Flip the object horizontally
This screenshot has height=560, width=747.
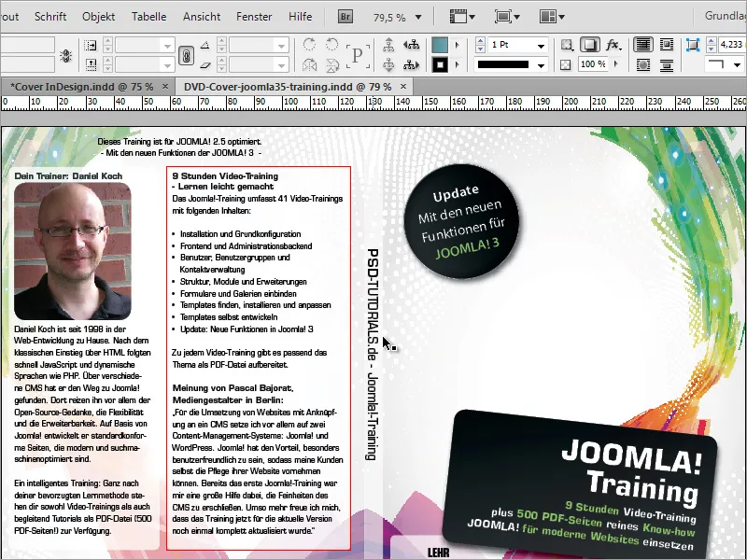pos(309,64)
